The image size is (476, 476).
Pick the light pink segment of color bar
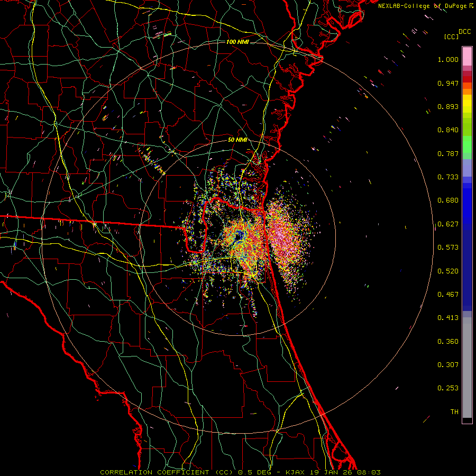[x=467, y=57]
